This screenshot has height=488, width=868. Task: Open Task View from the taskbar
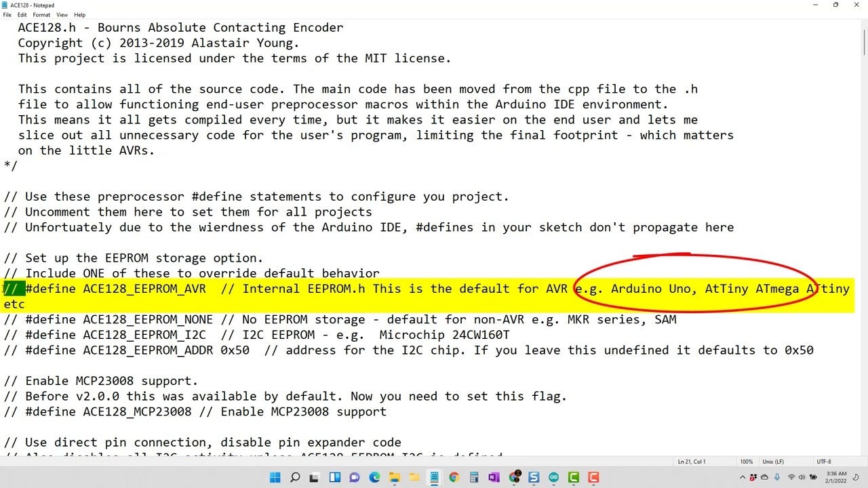(x=314, y=478)
